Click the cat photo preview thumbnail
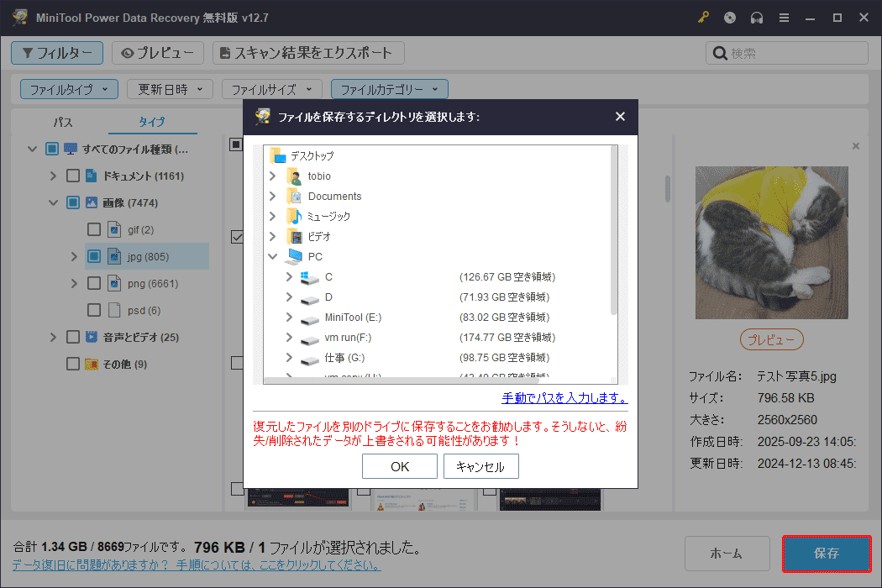This screenshot has height=588, width=882. pyautogui.click(x=771, y=242)
